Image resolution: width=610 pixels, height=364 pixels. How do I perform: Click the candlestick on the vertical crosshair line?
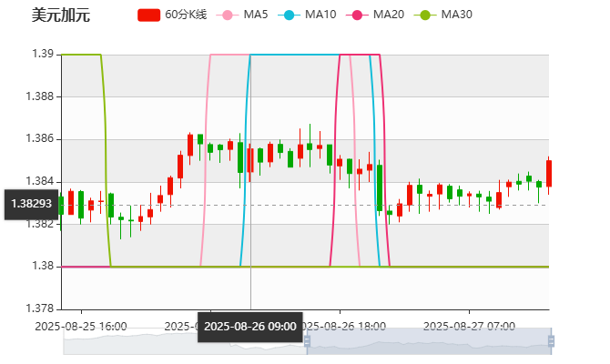[x=250, y=160]
